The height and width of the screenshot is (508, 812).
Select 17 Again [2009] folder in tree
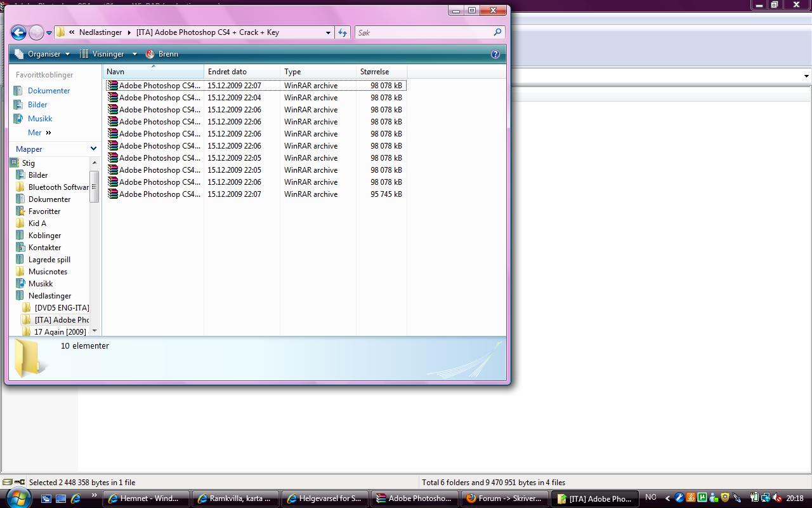(x=60, y=332)
